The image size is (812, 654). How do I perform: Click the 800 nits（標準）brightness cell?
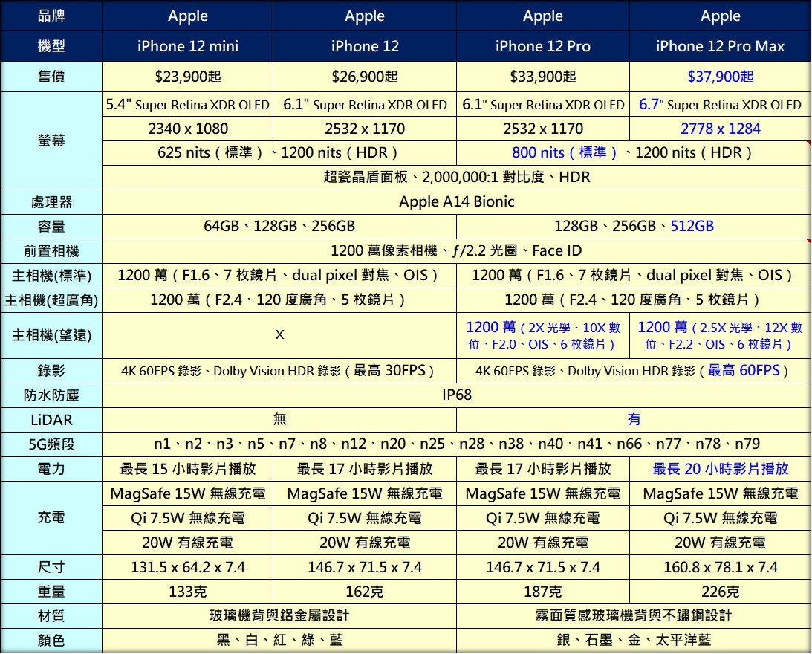(x=634, y=153)
